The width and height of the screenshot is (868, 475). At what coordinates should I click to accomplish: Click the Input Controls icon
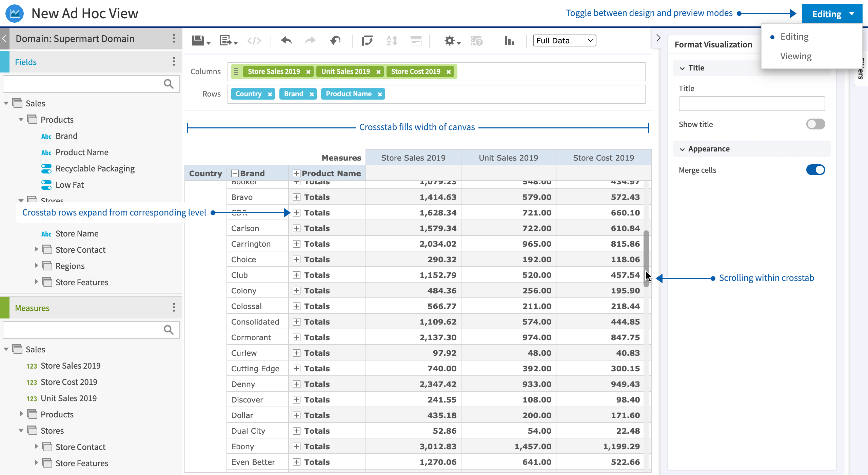click(416, 41)
